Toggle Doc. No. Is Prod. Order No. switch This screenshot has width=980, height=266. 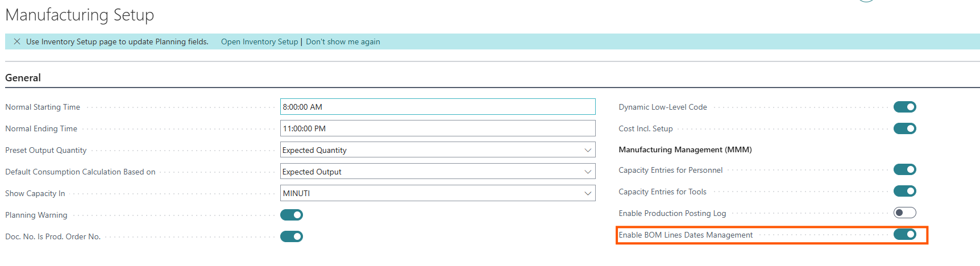292,236
